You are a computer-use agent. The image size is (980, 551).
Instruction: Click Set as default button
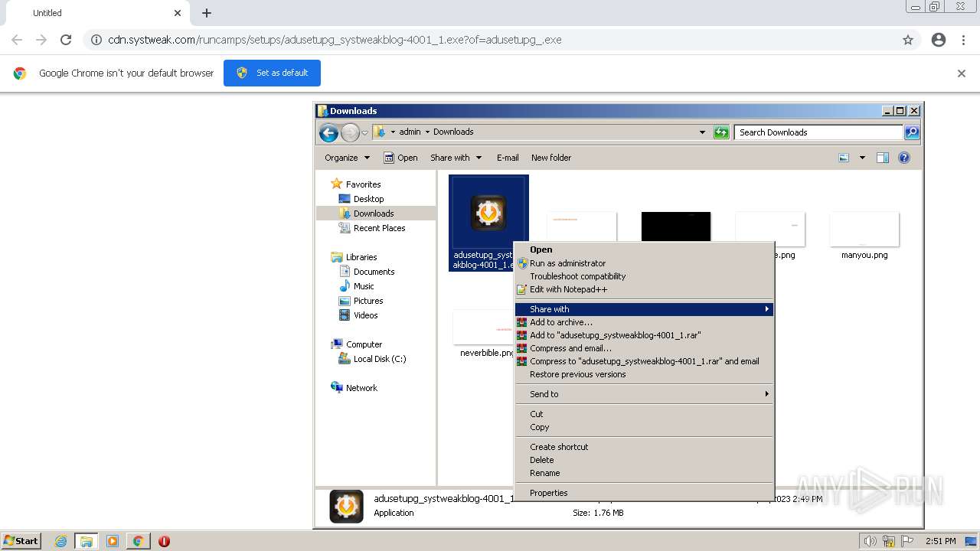click(x=272, y=73)
